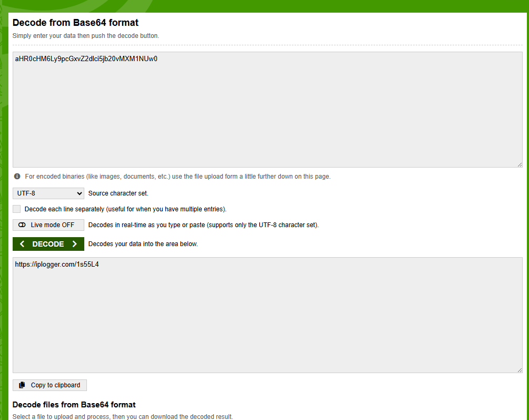This screenshot has width=529, height=420.
Task: Click Copy to clipboard button
Action: pos(50,385)
